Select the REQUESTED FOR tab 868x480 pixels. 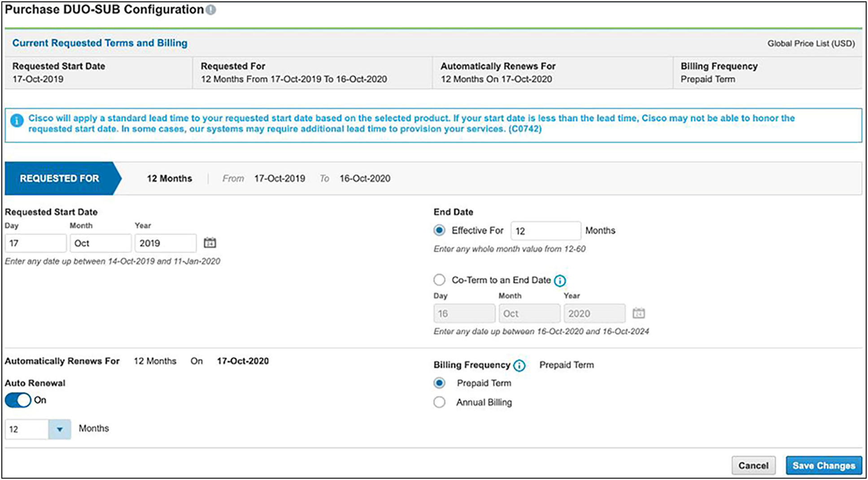click(x=63, y=178)
